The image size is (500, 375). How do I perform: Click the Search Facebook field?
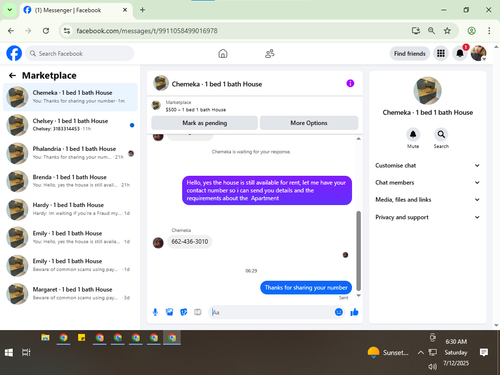pyautogui.click(x=80, y=53)
